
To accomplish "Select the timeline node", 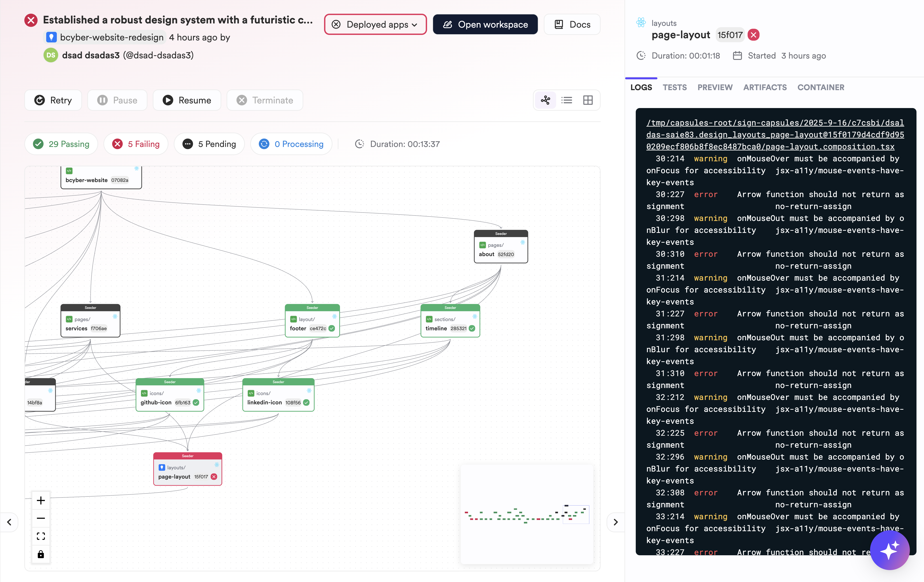I will point(450,321).
